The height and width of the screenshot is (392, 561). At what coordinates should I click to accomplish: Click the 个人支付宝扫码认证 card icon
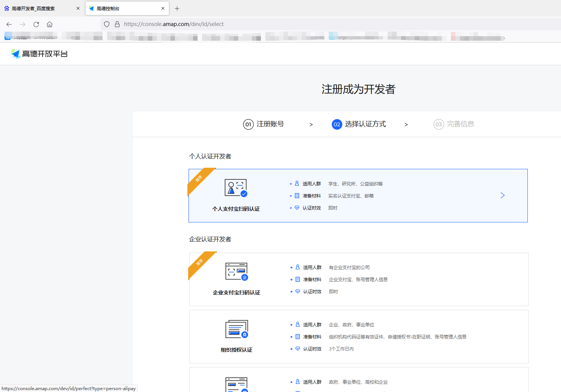(236, 188)
